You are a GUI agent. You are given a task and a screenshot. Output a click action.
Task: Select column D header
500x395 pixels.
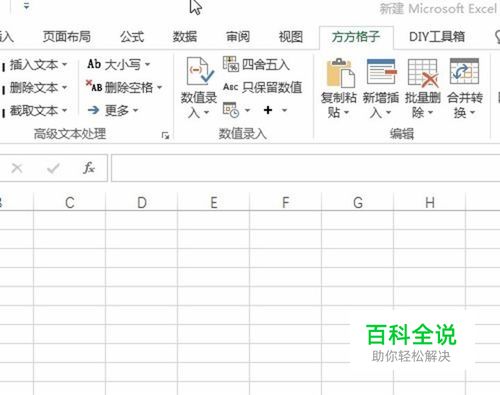pos(142,202)
